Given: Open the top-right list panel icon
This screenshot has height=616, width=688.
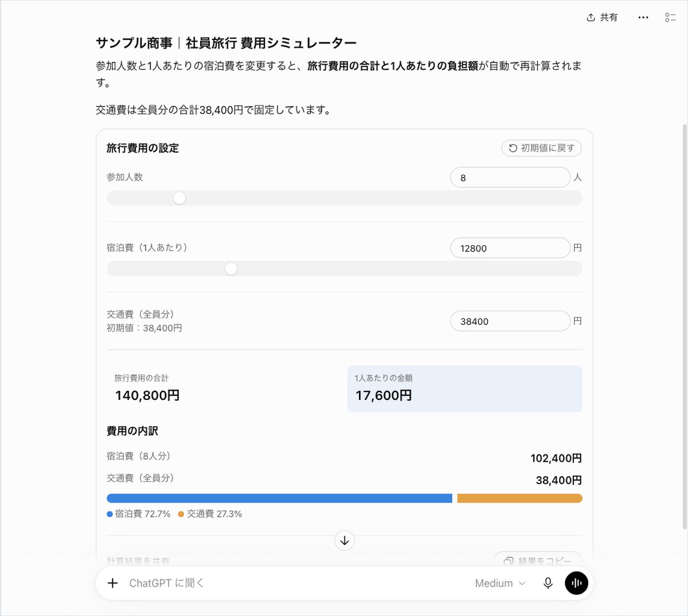Looking at the screenshot, I should (670, 18).
